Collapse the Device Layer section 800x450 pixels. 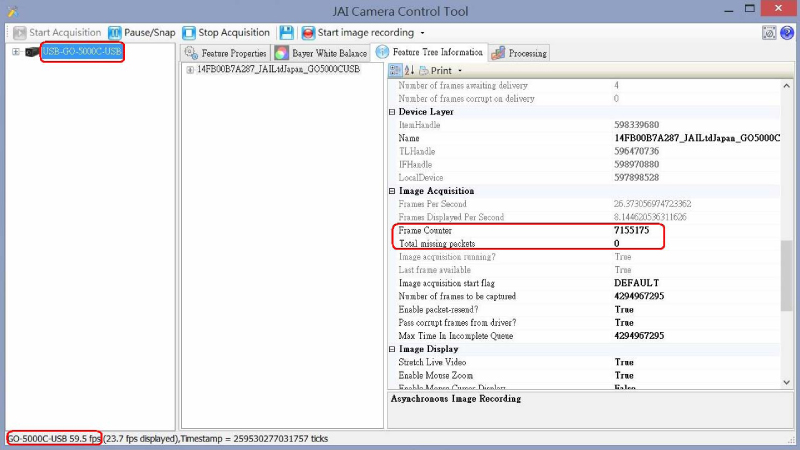[x=392, y=112]
